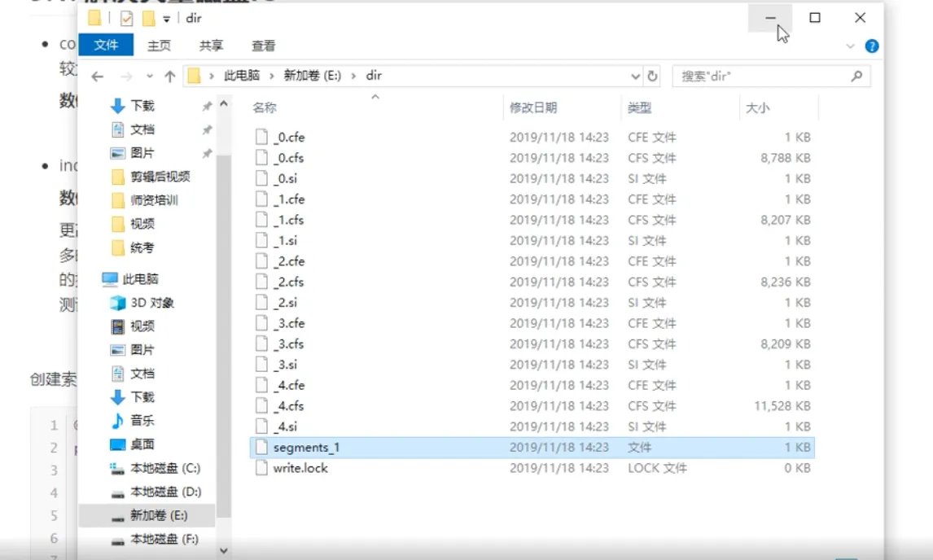Expand the address bar history dropdown
This screenshot has height=560, width=933.
(635, 77)
